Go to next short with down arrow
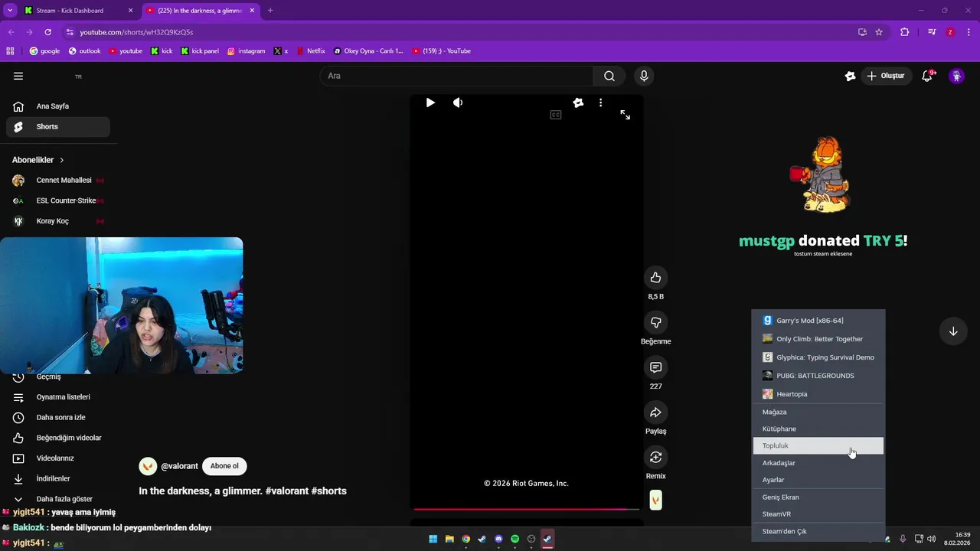The image size is (980, 551). tap(953, 331)
